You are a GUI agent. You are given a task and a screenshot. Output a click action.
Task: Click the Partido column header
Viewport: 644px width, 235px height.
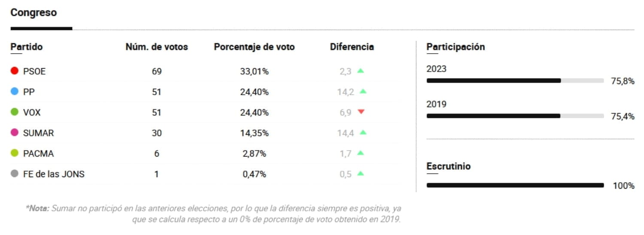pyautogui.click(x=27, y=47)
